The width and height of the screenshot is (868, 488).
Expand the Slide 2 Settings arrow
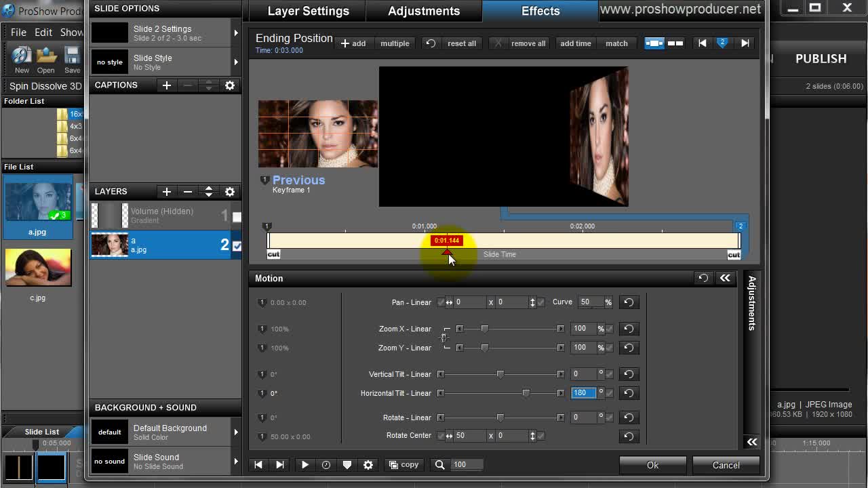(x=235, y=33)
